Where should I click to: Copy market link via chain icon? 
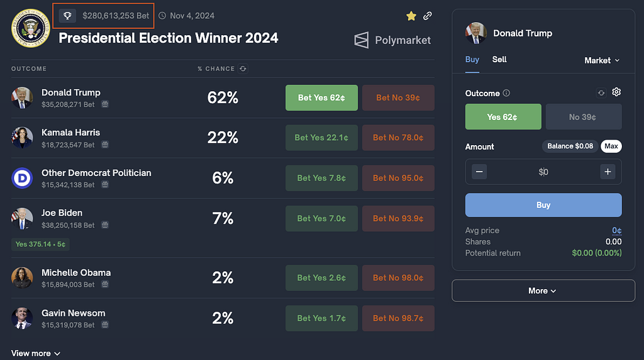click(x=428, y=16)
